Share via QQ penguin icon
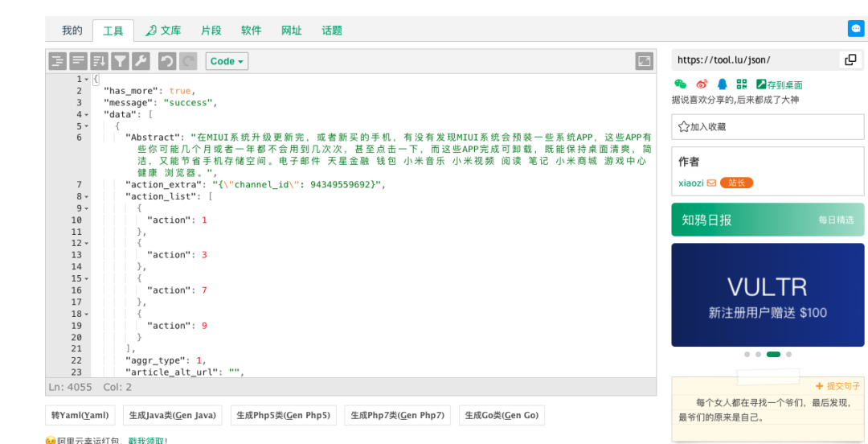Image resolution: width=868 pixels, height=444 pixels. coord(722,84)
